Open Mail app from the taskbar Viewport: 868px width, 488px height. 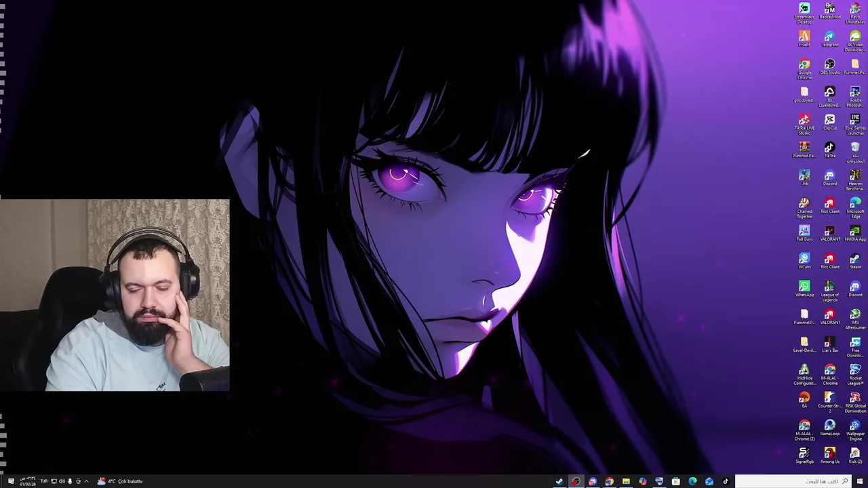tap(709, 481)
